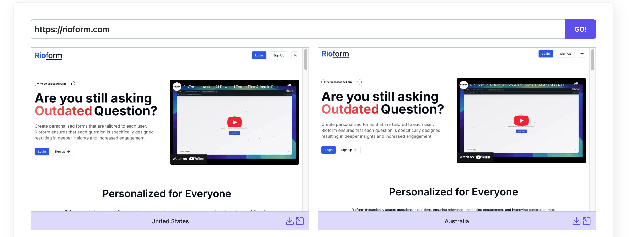Click Sign Up in Australia preview header
Image resolution: width=644 pixels, height=237 pixels.
(565, 54)
